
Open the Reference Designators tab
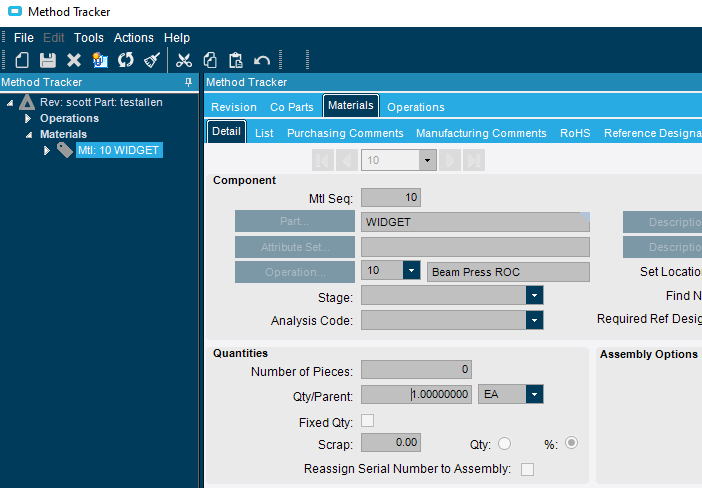coord(652,133)
